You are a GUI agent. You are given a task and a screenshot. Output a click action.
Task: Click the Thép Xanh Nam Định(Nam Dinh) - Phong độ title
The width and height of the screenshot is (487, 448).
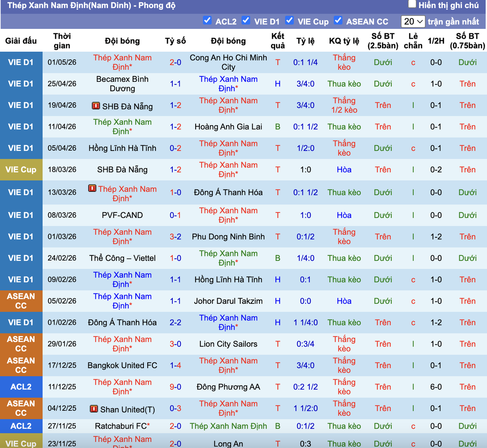91,6
